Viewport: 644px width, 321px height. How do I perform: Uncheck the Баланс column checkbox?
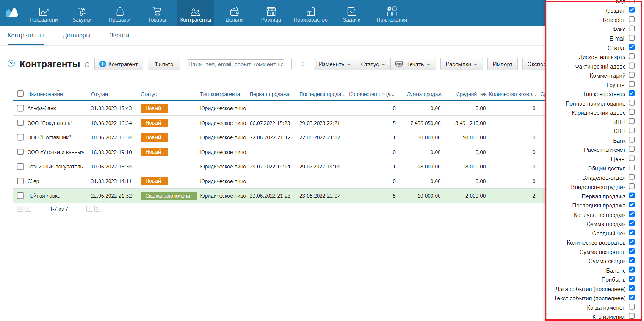(x=631, y=270)
